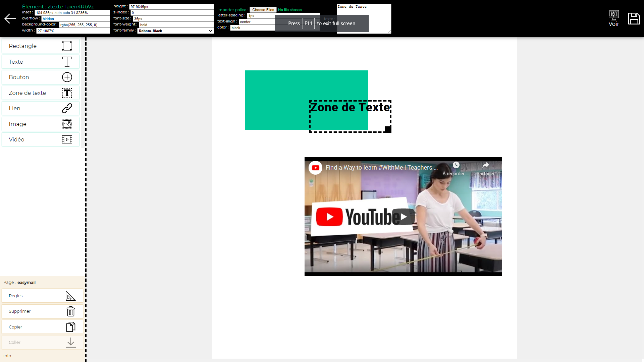Select the Zone de Texte element on canvas
The image size is (644, 362).
350,116
